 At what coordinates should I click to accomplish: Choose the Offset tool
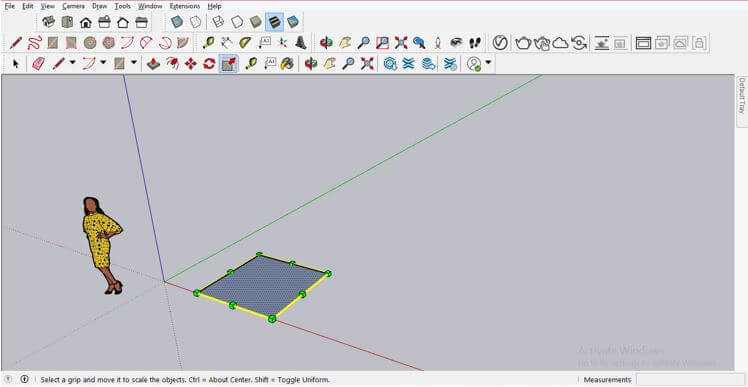pyautogui.click(x=172, y=63)
